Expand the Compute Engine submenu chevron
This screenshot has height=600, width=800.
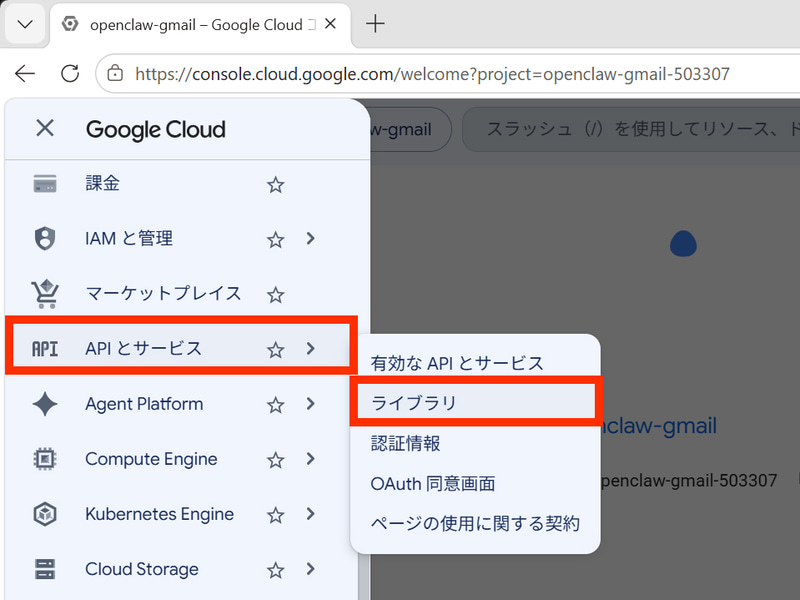310,459
